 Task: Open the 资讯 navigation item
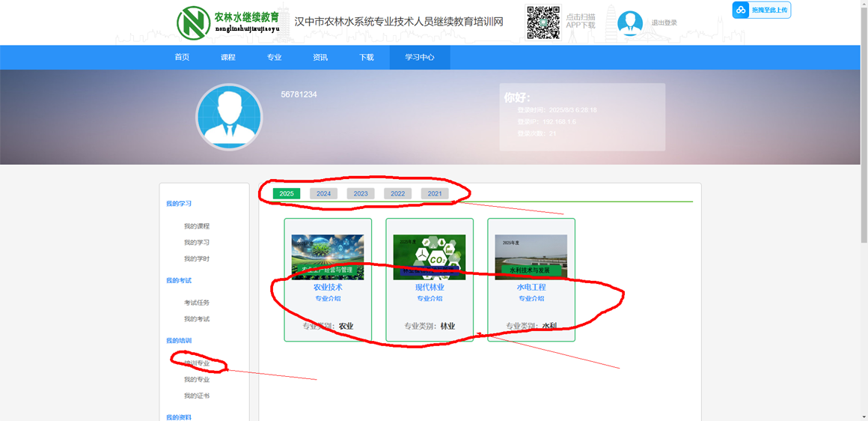pos(320,57)
